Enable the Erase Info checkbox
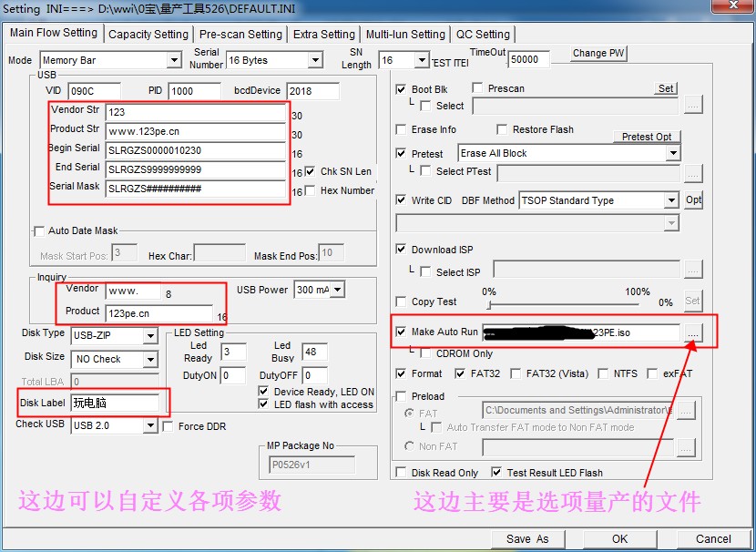 [402, 129]
